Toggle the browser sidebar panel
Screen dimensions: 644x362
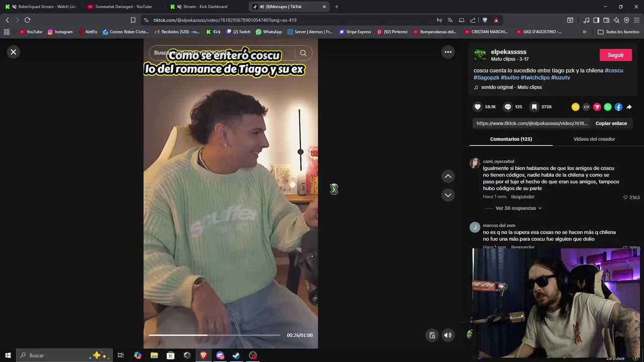click(x=596, y=20)
